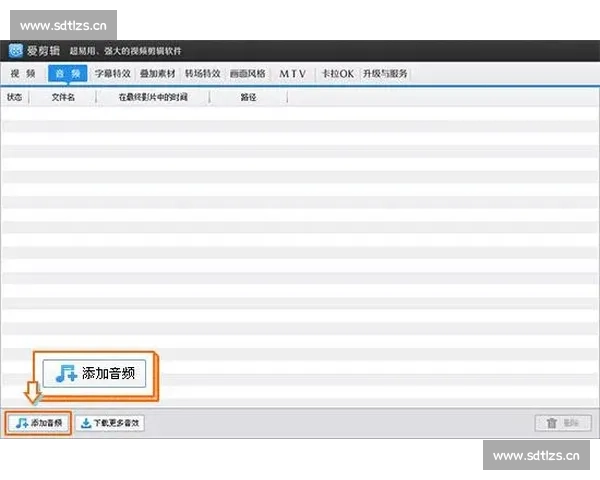Click the 文件名 column header
Image resolution: width=600 pixels, height=480 pixels.
point(63,97)
